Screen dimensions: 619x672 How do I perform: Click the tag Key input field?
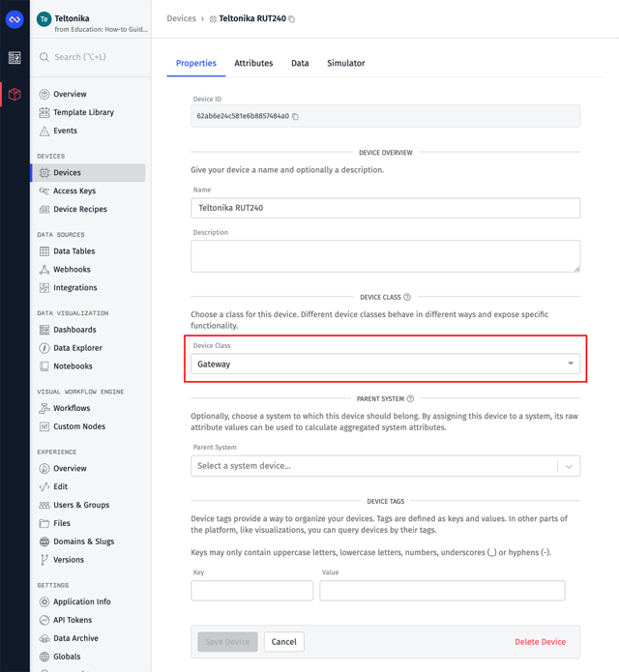pyautogui.click(x=252, y=591)
